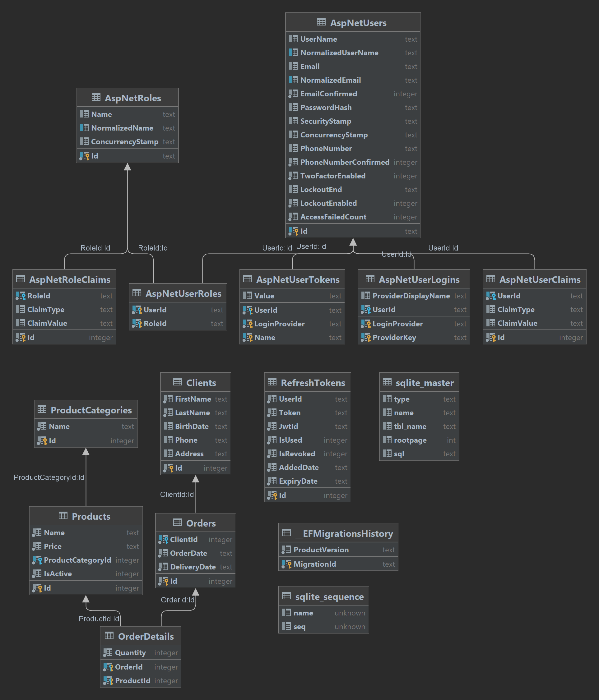Click key icon for OrderDetails ProductId

(108, 680)
